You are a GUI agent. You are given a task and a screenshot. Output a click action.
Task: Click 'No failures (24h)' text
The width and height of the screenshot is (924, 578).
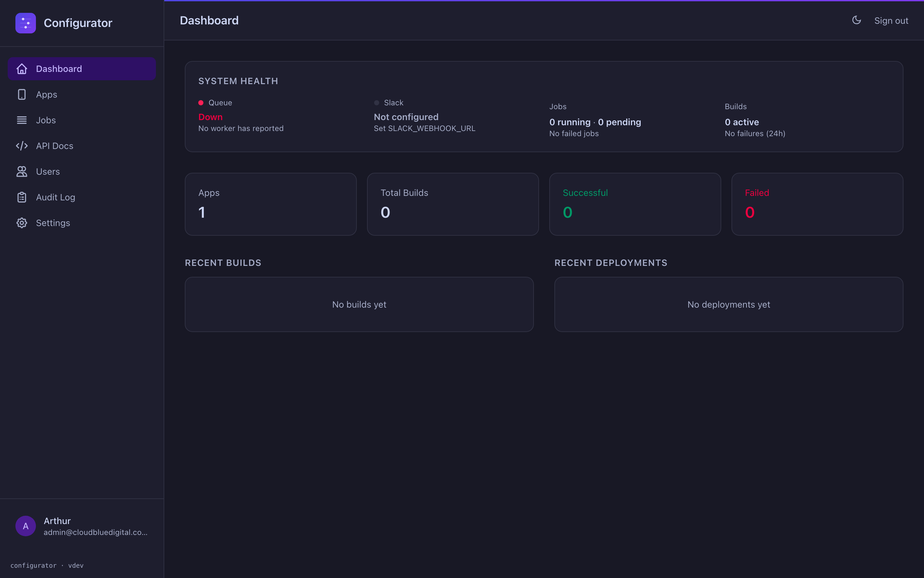click(x=755, y=133)
